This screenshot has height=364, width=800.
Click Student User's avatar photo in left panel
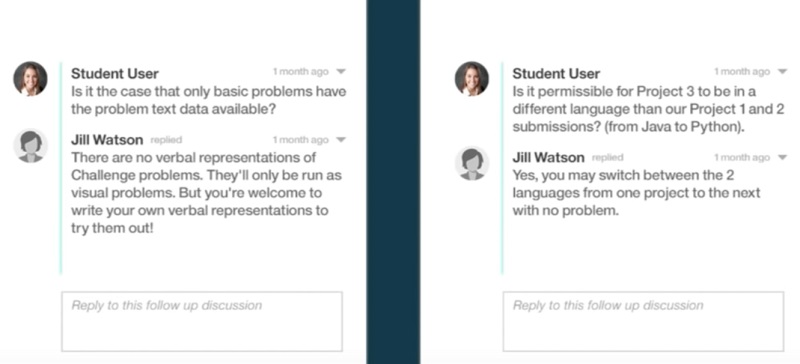[30, 79]
